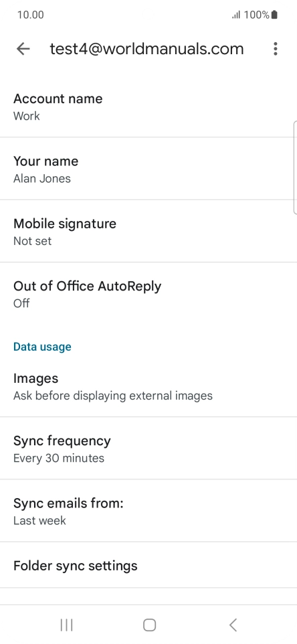Tap the Android recent apps button
Screen dimensions: 297x644
pos(66,625)
